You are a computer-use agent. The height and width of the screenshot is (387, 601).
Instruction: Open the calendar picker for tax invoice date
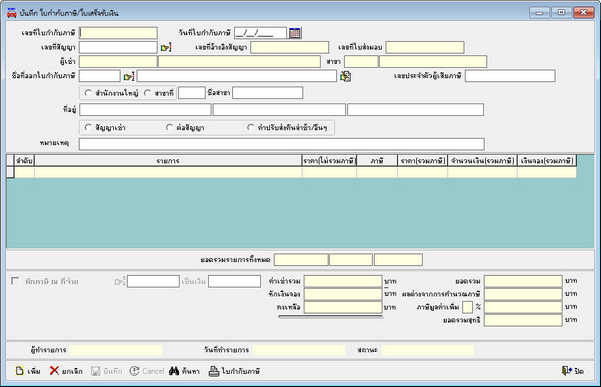pyautogui.click(x=295, y=33)
